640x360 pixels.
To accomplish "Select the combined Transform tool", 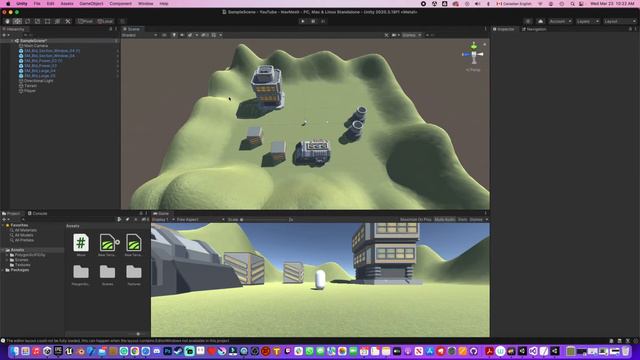I will coord(58,21).
